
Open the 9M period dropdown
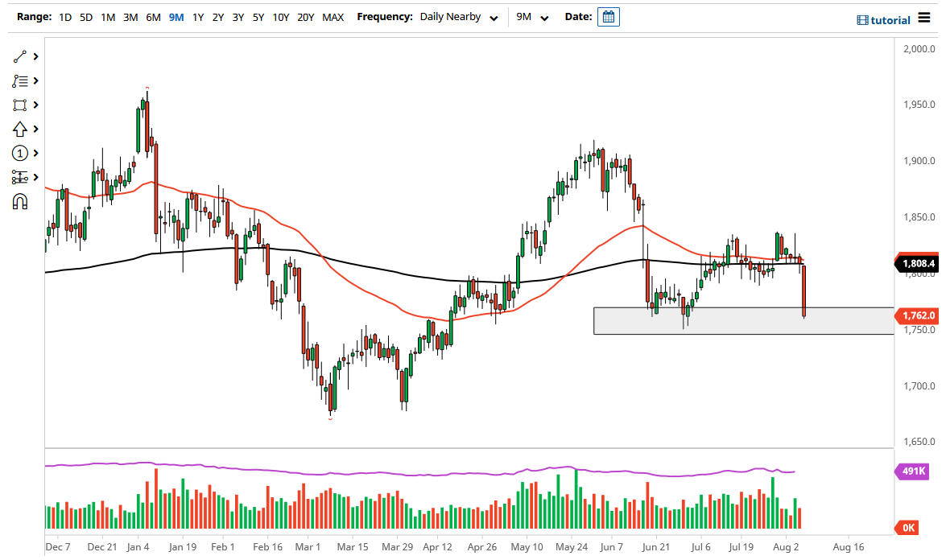[533, 17]
